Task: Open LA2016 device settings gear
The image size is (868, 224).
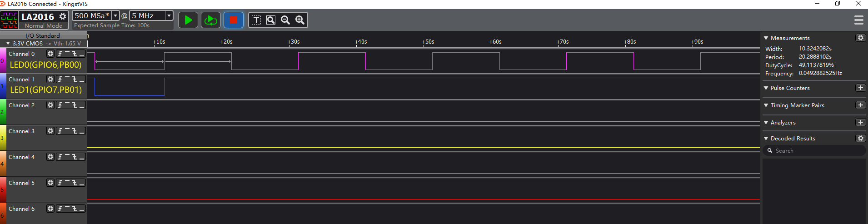Action: click(63, 16)
